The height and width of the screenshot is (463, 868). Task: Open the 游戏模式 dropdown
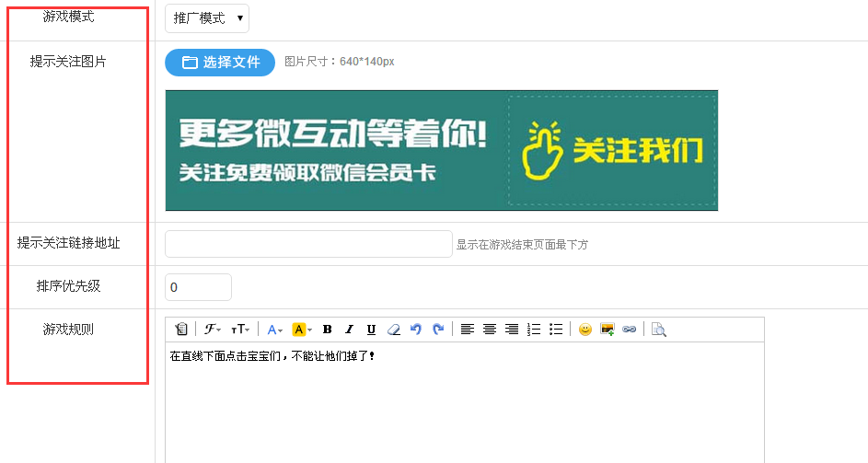(207, 18)
